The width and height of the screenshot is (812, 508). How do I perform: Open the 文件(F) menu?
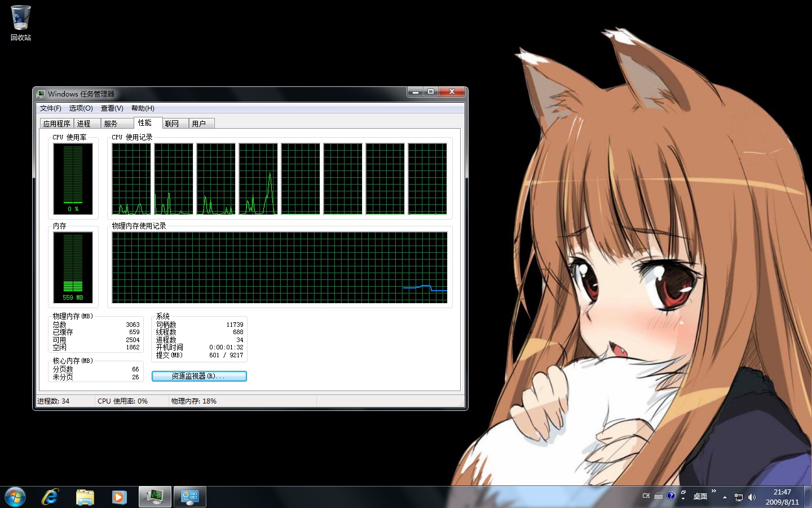pos(51,108)
